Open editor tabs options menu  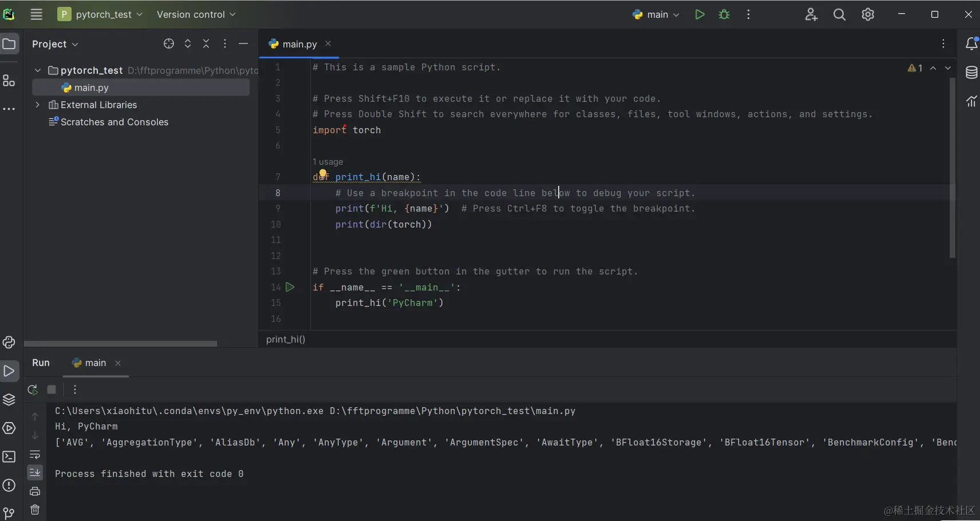pyautogui.click(x=943, y=43)
